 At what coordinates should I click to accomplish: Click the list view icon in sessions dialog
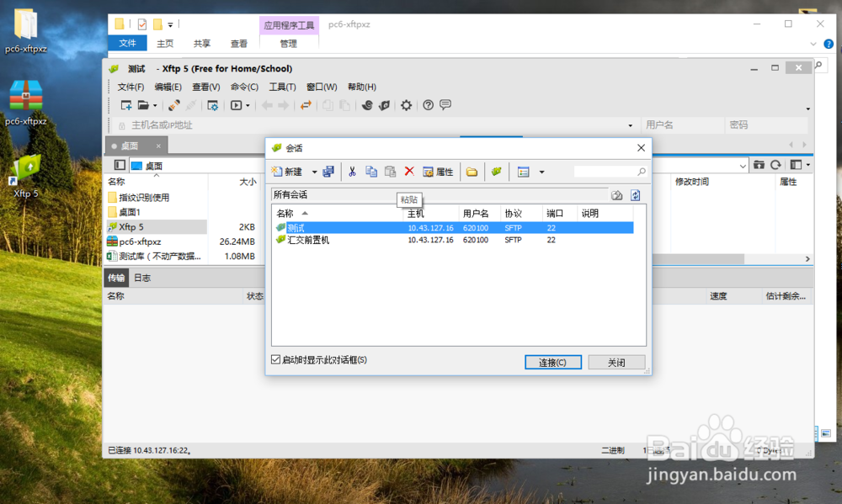pos(524,172)
